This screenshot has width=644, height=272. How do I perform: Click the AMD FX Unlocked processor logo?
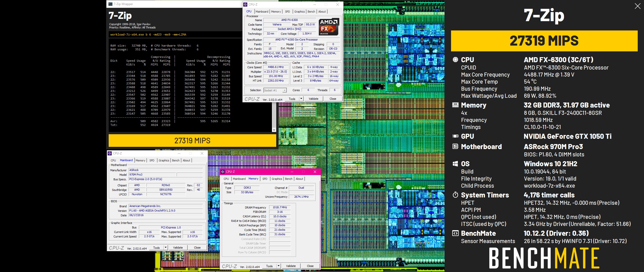[x=329, y=27]
